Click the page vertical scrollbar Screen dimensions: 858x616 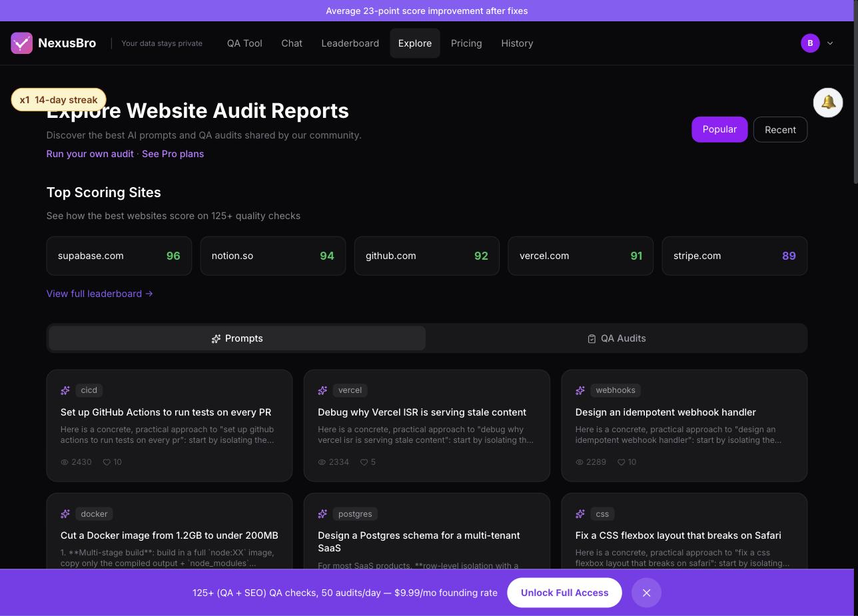pos(855,93)
